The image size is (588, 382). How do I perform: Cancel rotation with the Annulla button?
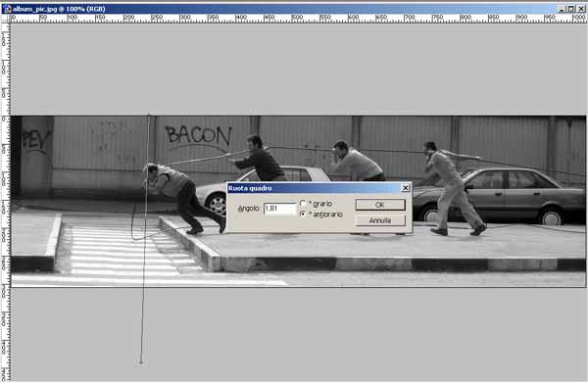click(380, 220)
